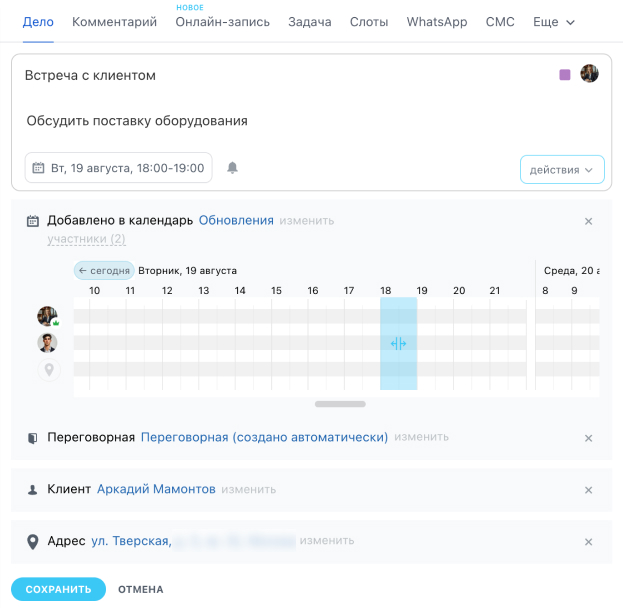Open the Аркадий Мамонтов client link
Image resolution: width=623 pixels, height=616 pixels.
click(x=156, y=489)
